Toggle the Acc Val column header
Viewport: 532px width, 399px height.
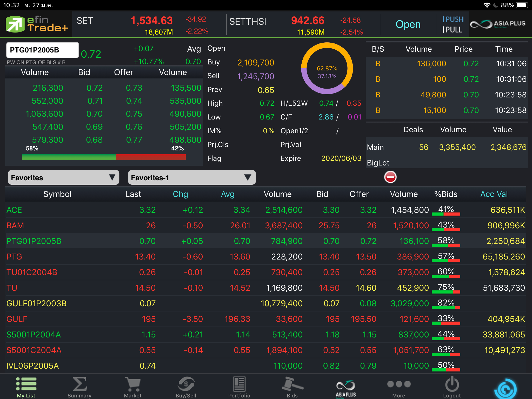coord(494,194)
